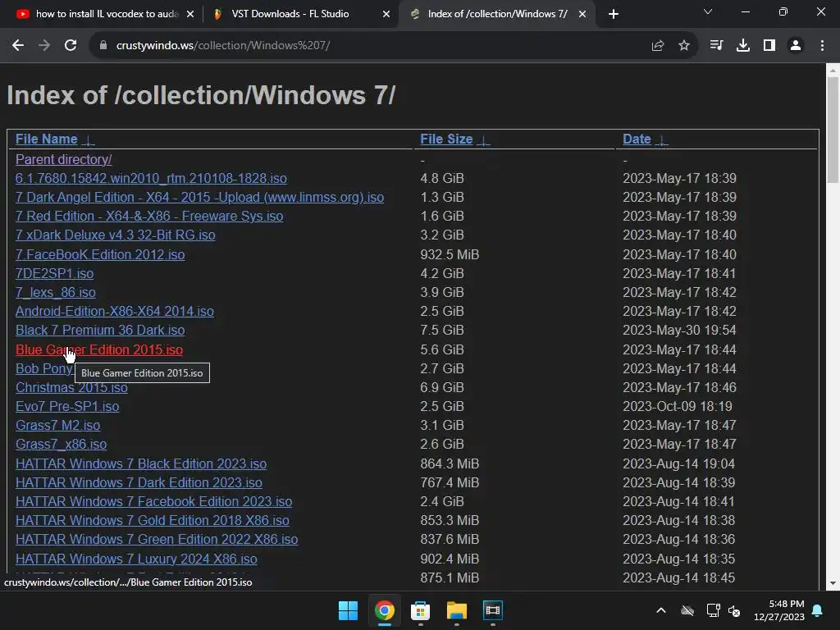This screenshot has height=630, width=840.
Task: Open 7 Dark Angel Edition iso link
Action: (x=200, y=197)
